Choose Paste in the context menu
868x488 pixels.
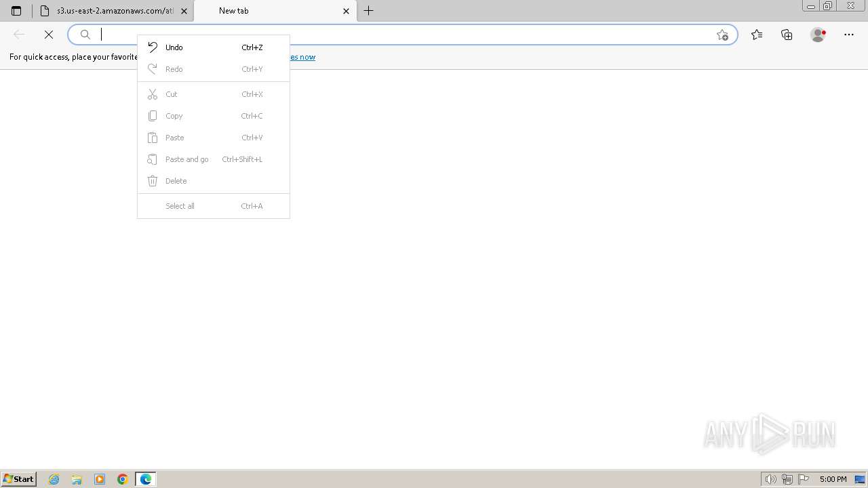pyautogui.click(x=214, y=138)
